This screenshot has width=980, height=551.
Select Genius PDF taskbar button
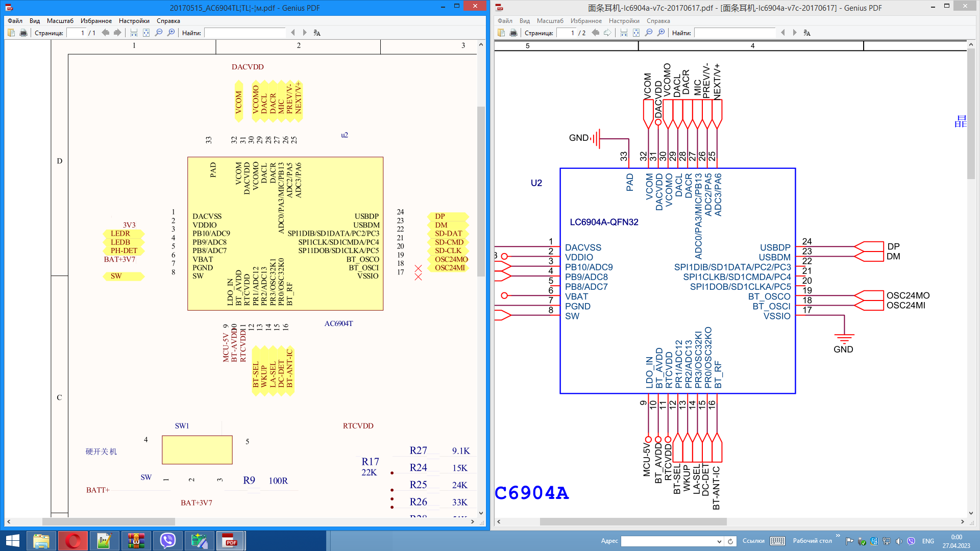pyautogui.click(x=231, y=541)
